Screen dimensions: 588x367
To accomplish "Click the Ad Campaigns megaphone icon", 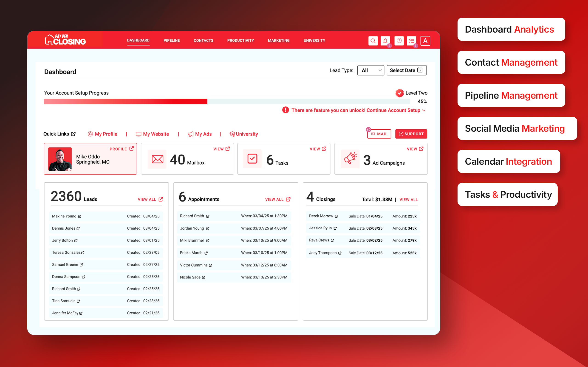I will (x=350, y=159).
